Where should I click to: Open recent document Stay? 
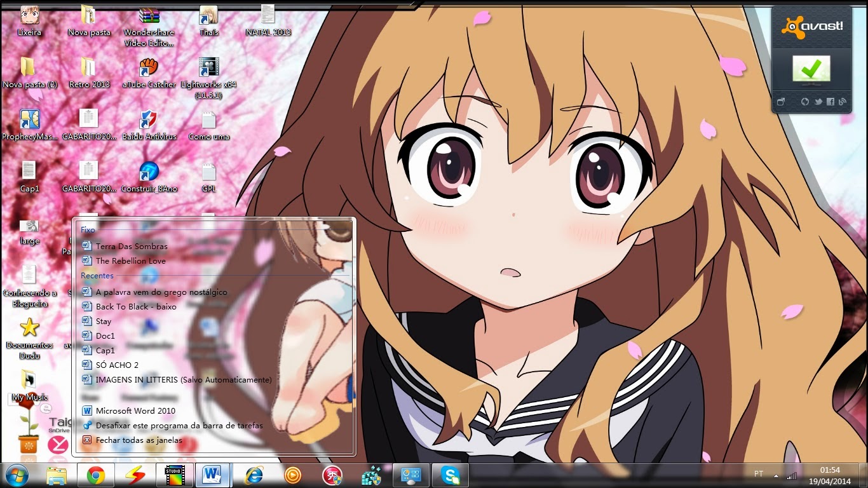click(214, 321)
